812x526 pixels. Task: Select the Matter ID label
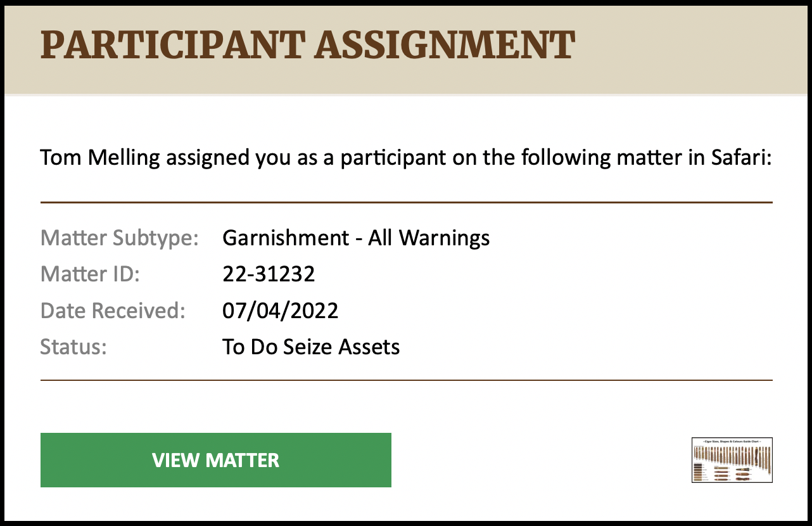[x=90, y=274]
